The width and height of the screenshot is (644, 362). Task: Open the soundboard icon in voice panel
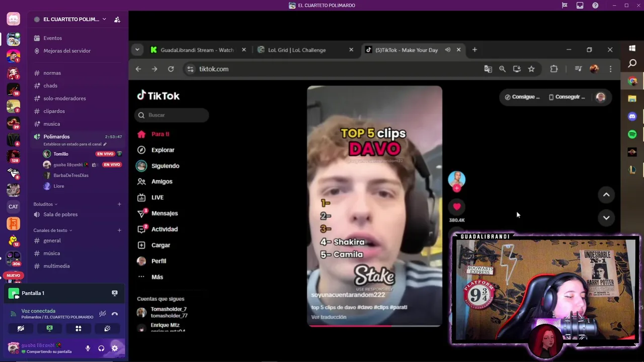[107, 328]
